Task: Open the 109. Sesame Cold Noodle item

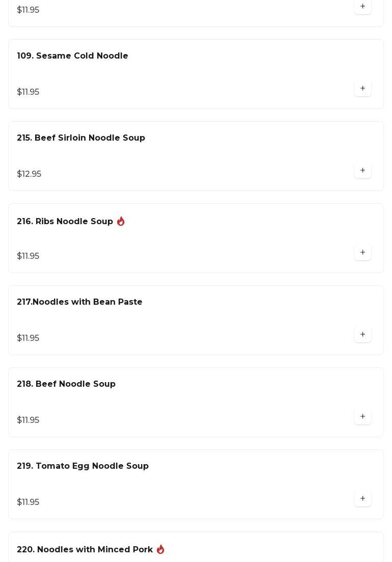Action: [x=72, y=56]
